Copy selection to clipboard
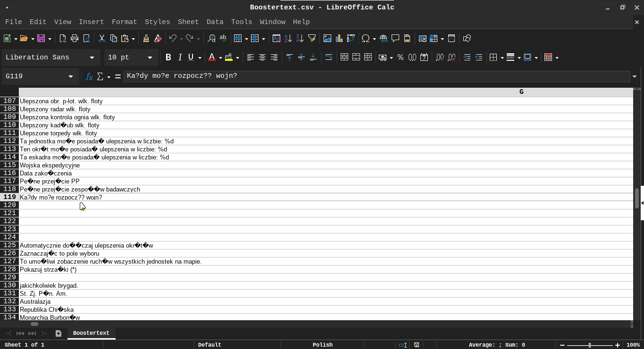 click(114, 39)
